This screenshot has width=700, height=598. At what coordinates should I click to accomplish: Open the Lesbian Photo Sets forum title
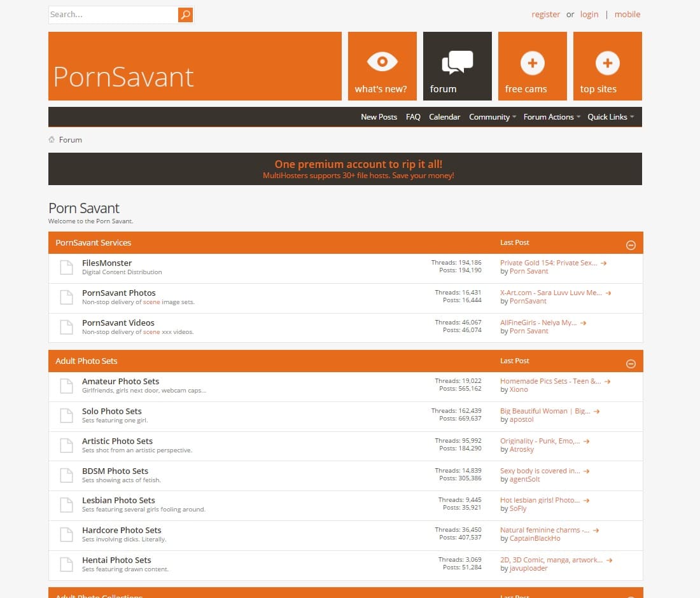click(x=118, y=500)
